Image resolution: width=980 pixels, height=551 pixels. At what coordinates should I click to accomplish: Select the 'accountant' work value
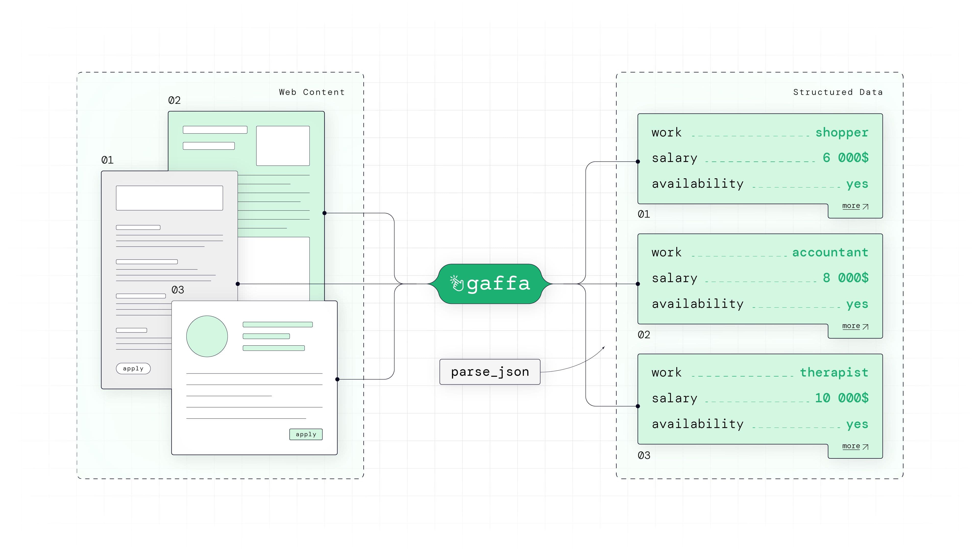click(x=830, y=253)
